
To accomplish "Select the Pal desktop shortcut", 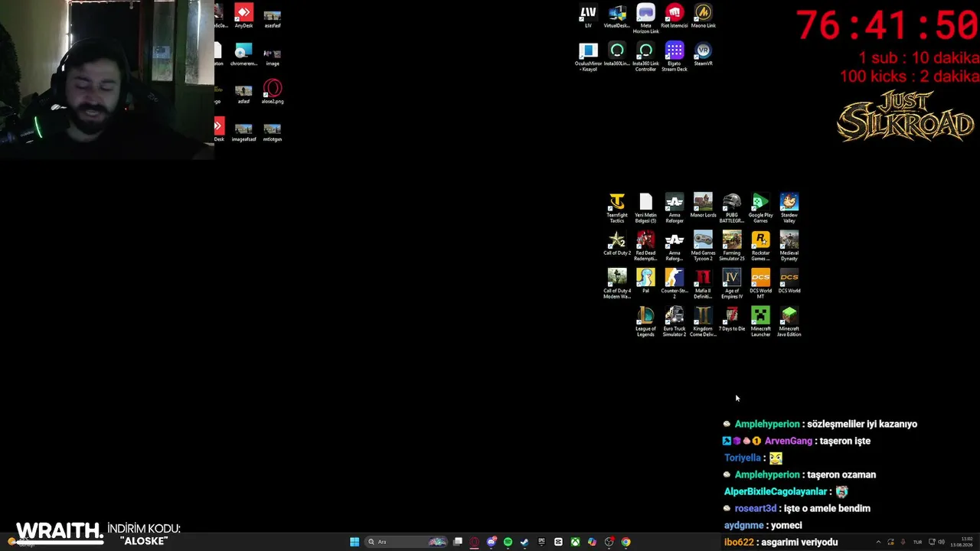I will (x=645, y=281).
